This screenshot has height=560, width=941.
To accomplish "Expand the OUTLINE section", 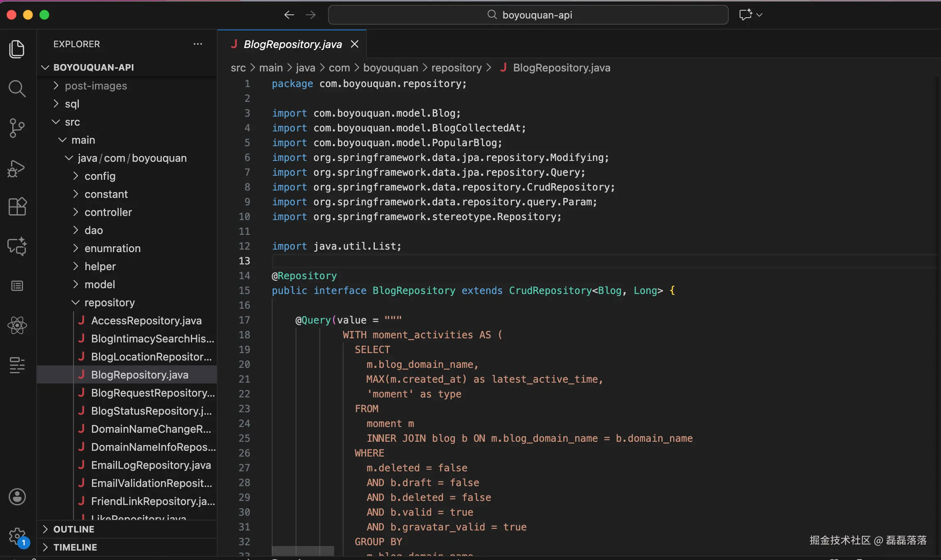I will pyautogui.click(x=74, y=529).
